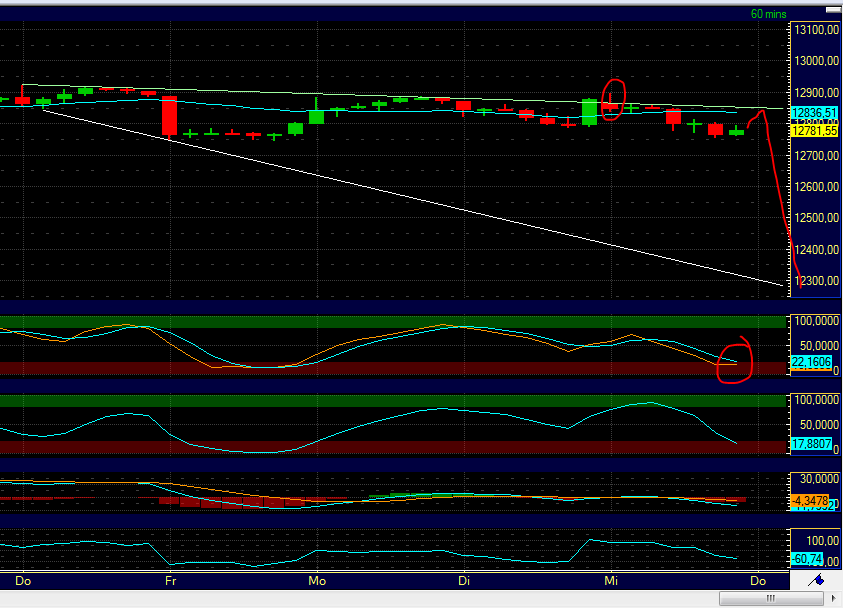Click the Mi label on the time axis
The height and width of the screenshot is (609, 843).
point(610,580)
